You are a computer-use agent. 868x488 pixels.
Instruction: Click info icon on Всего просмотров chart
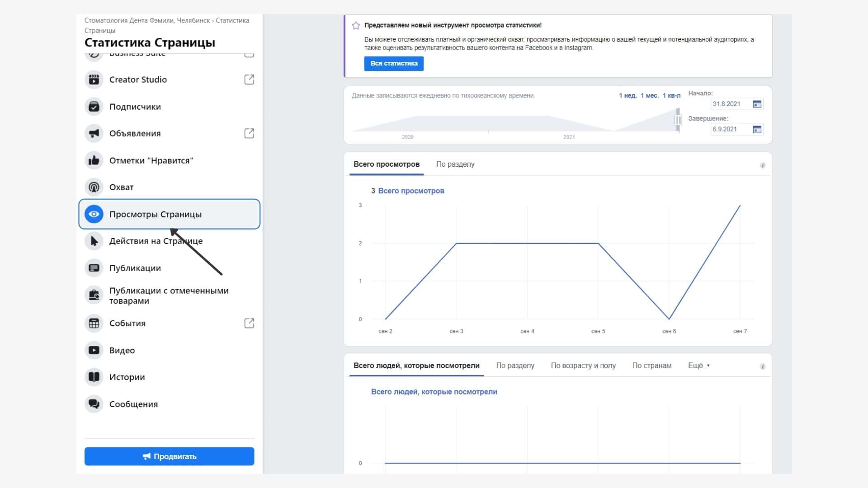(763, 165)
